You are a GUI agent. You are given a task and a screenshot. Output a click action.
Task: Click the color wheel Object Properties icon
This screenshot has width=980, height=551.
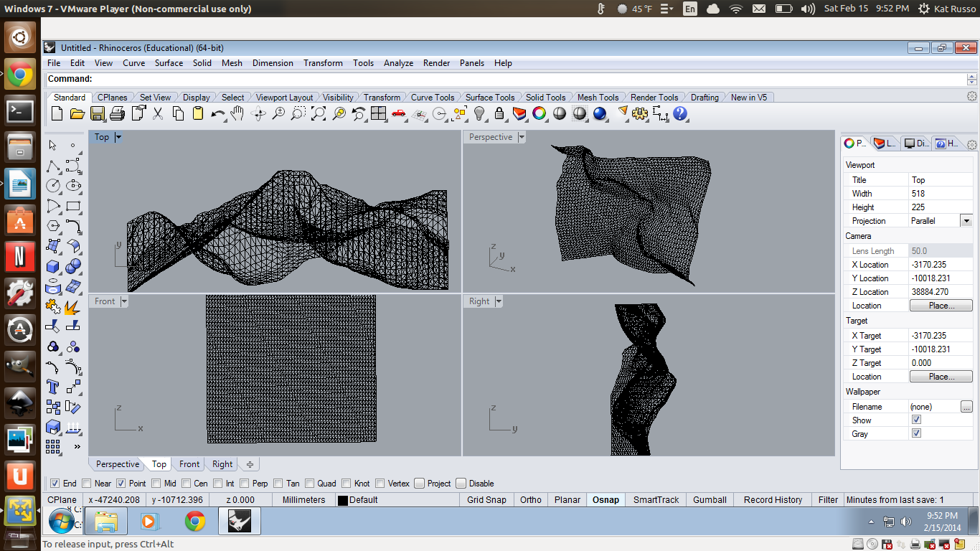coord(540,113)
